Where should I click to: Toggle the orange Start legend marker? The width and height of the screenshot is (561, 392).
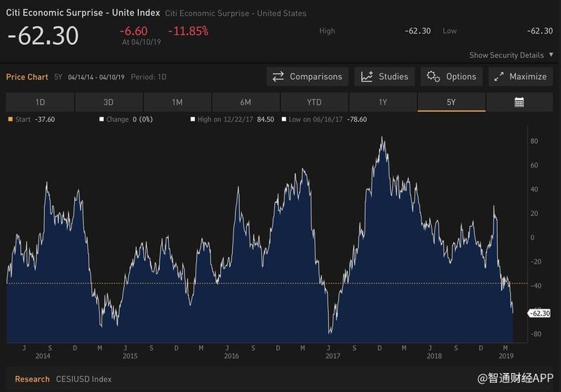[10, 120]
